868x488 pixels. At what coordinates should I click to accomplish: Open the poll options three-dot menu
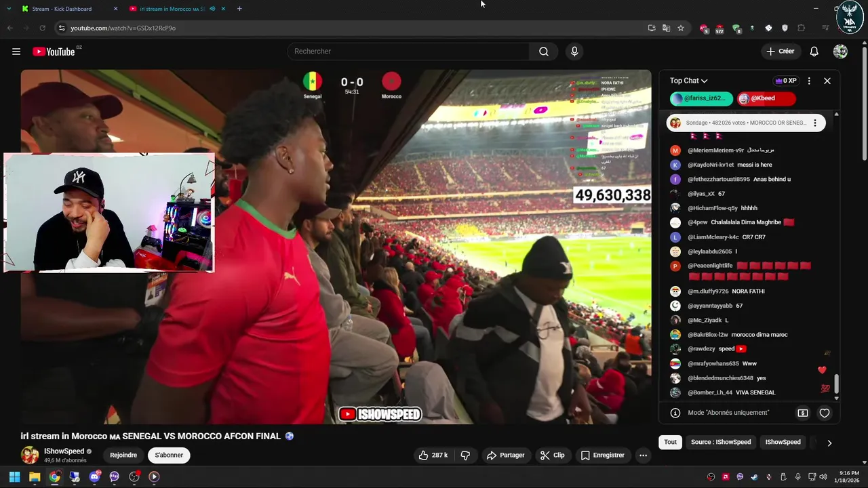pos(815,123)
